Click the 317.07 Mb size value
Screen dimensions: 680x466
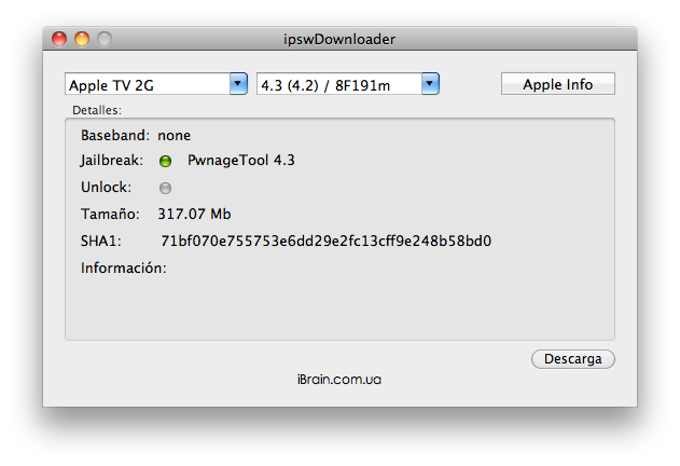[x=194, y=214]
